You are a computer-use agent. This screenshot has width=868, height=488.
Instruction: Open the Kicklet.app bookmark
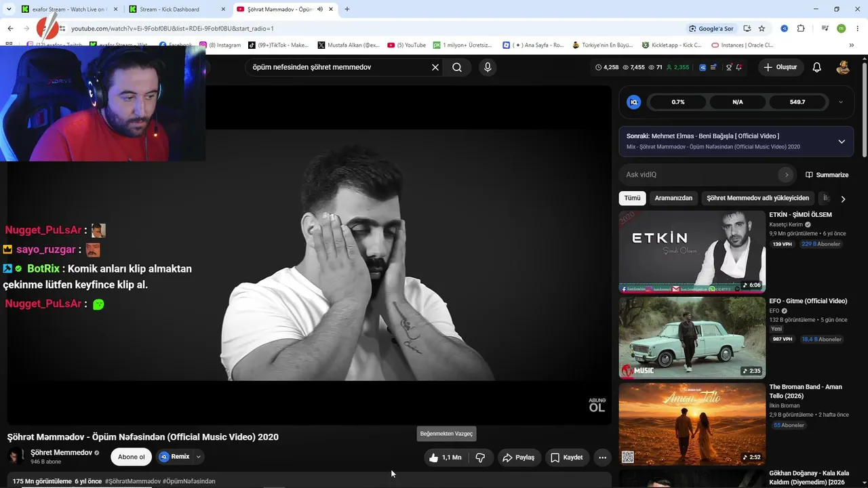tap(673, 45)
